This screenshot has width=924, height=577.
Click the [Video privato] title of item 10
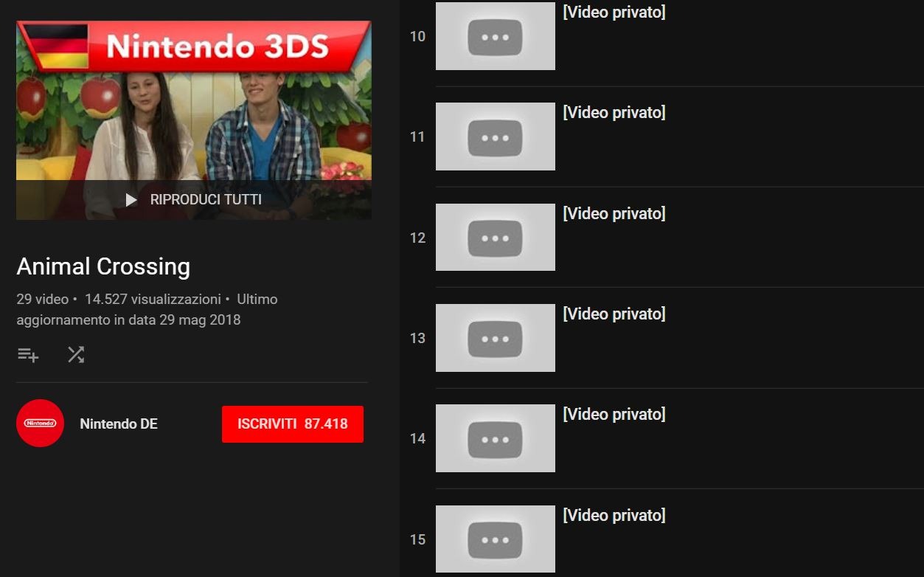[x=614, y=13]
